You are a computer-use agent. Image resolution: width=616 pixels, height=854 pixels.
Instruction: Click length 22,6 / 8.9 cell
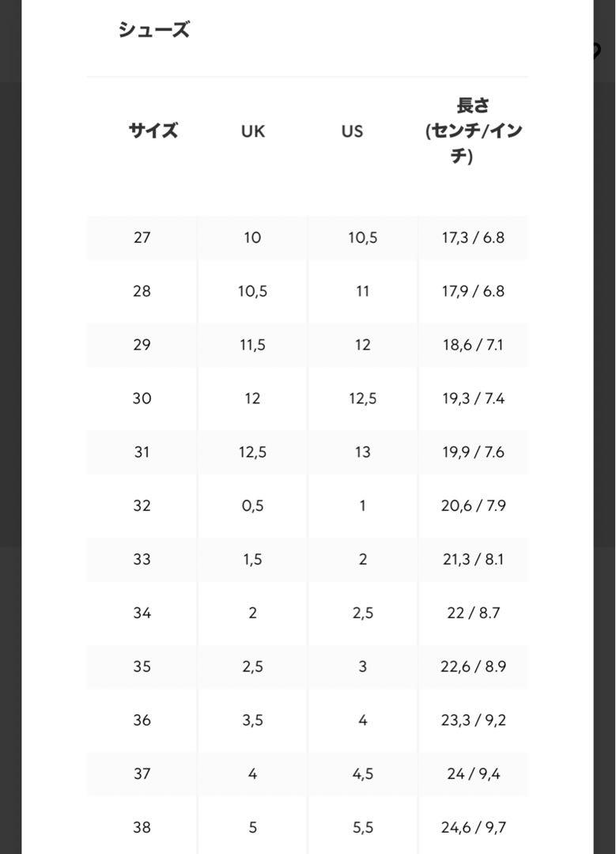(x=473, y=667)
